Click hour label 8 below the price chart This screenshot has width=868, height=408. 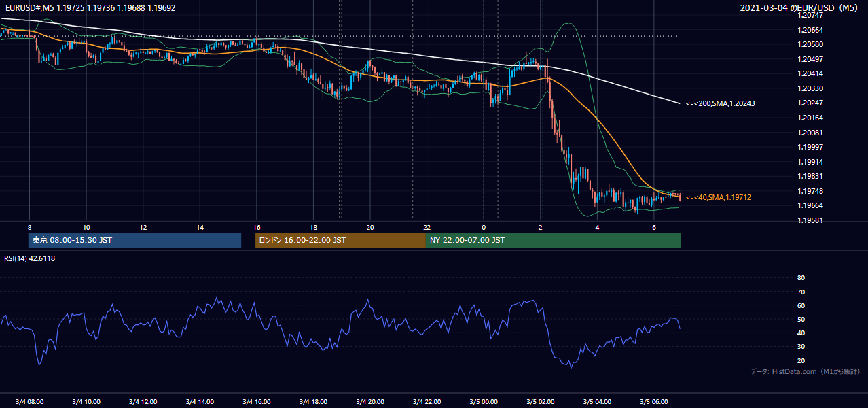(29, 227)
